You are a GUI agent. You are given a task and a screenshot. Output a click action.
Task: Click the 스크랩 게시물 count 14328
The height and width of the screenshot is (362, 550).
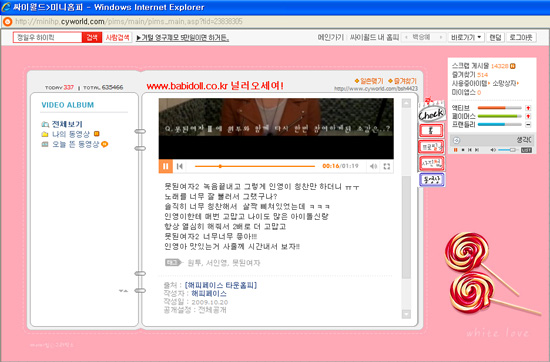point(500,66)
